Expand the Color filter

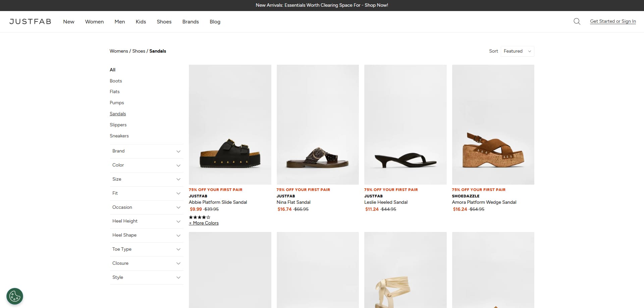pyautogui.click(x=147, y=165)
